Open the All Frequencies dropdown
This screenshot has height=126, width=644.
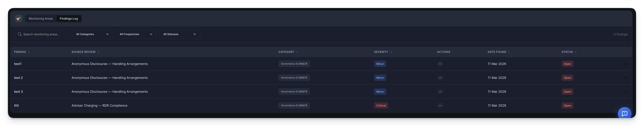pyautogui.click(x=136, y=34)
